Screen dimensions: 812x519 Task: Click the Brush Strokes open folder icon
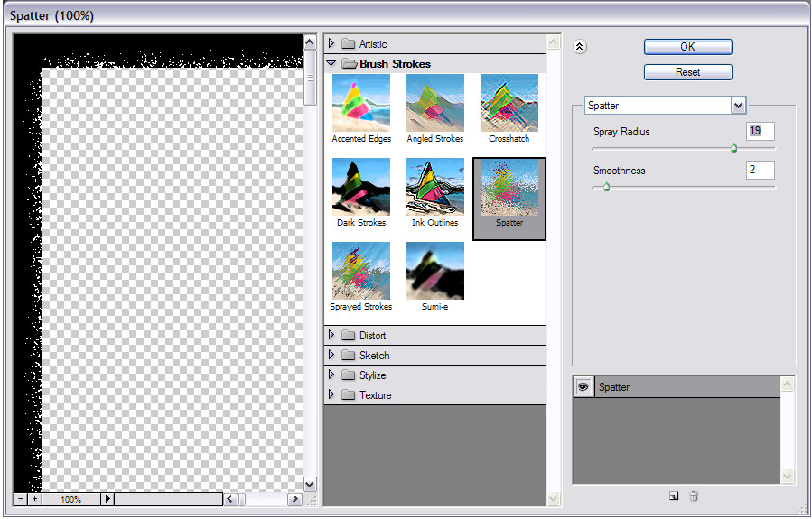point(350,64)
